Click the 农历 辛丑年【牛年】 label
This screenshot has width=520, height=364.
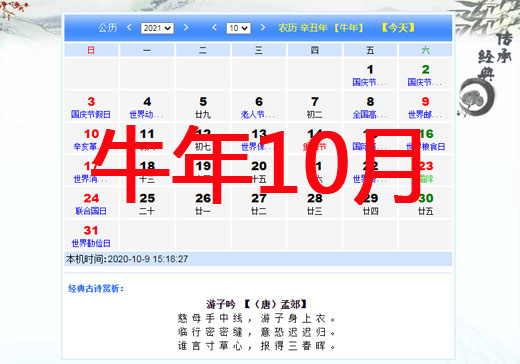[321, 28]
